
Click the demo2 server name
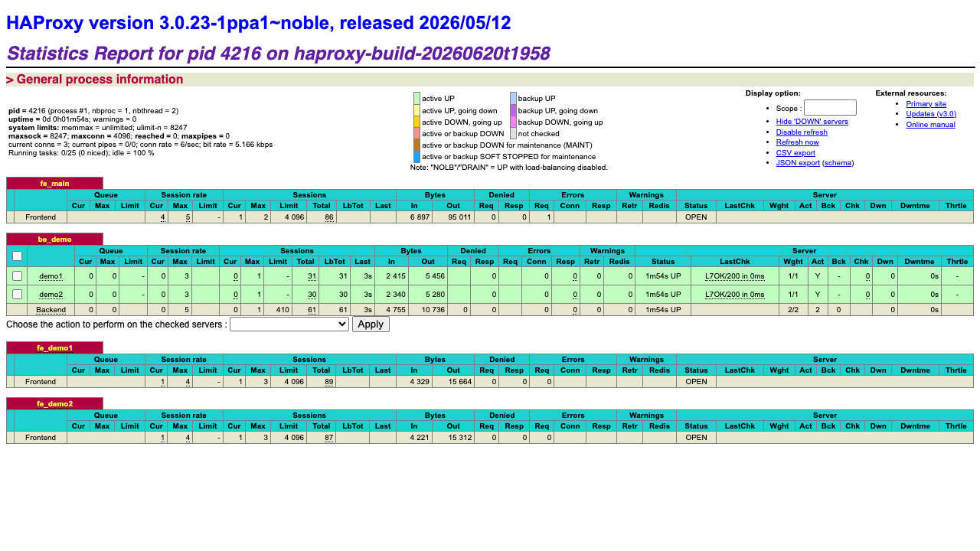pos(51,295)
